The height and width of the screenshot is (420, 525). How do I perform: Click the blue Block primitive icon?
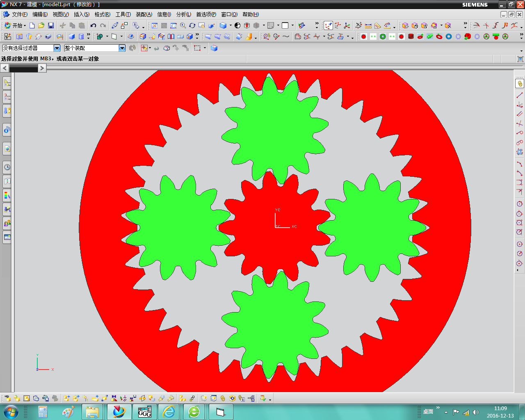coord(72,37)
